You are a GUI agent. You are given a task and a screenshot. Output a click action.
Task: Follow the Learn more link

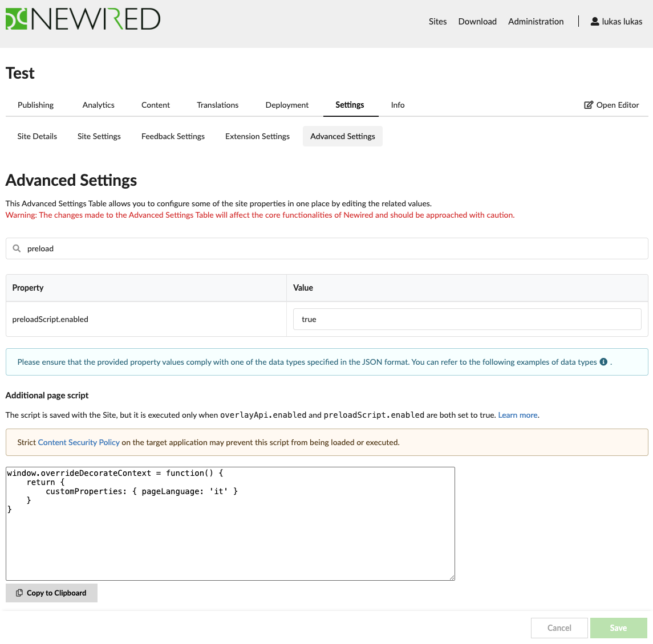pos(518,415)
